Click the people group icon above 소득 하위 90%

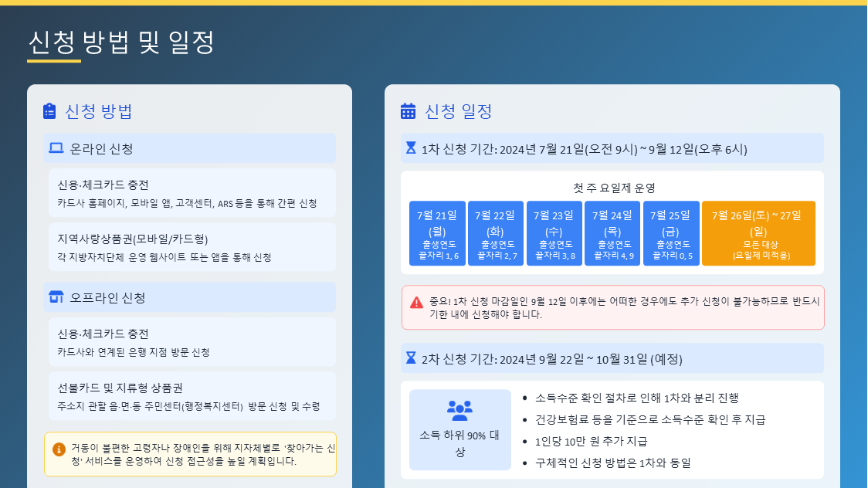tap(459, 410)
